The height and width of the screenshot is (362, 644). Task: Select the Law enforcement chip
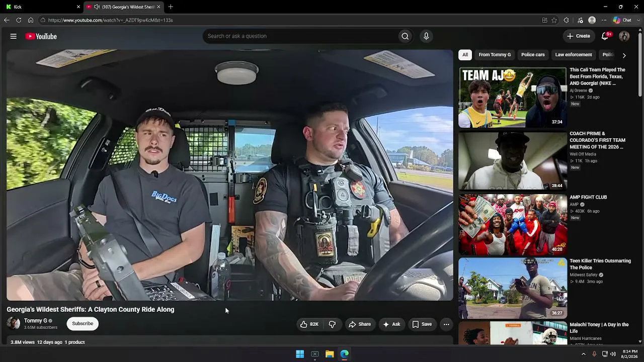(x=574, y=55)
